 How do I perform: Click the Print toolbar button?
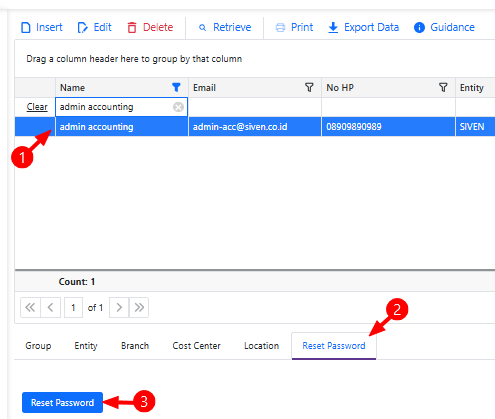pyautogui.click(x=294, y=27)
